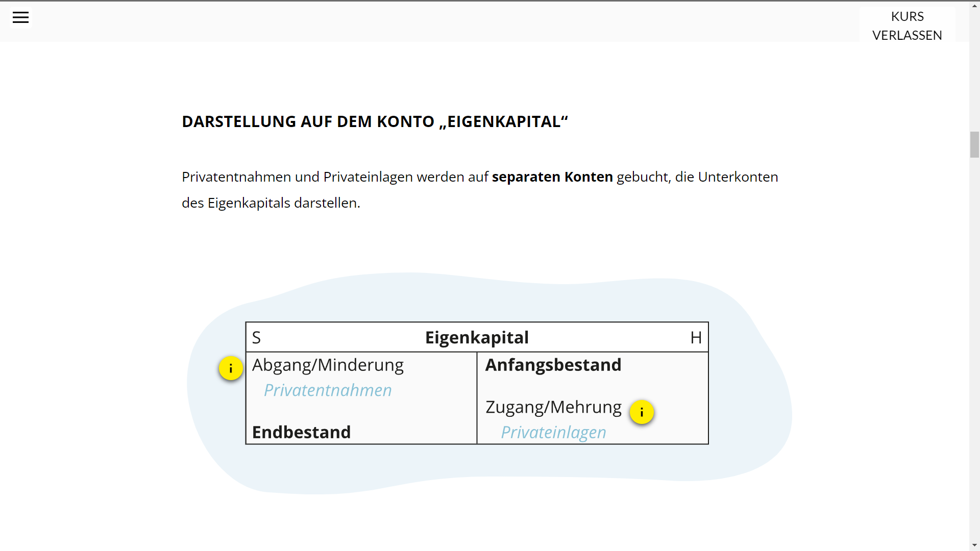Viewport: 980px width, 551px height.
Task: Click the word 'Unterkonten' in the paragraph
Action: (x=738, y=177)
